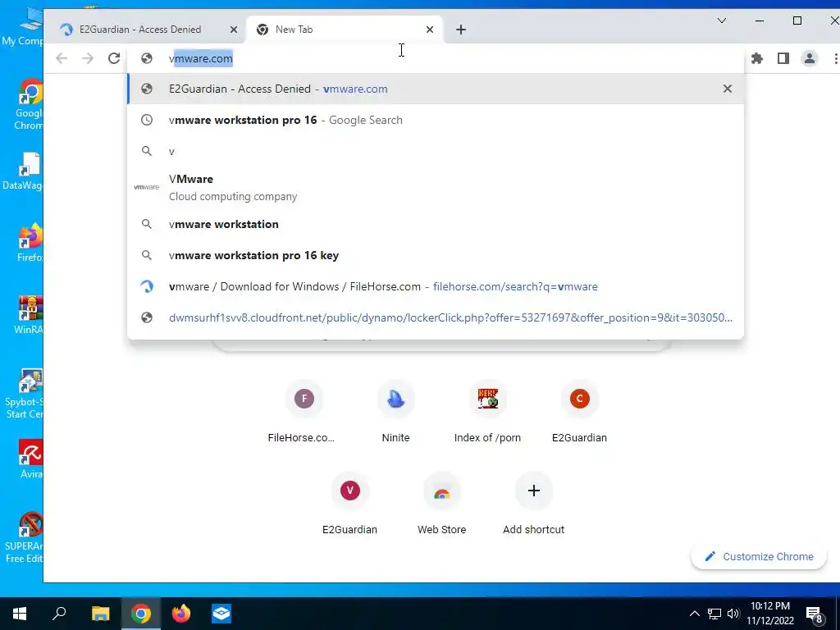Open the network tray icon
This screenshot has width=840, height=630.
click(714, 614)
